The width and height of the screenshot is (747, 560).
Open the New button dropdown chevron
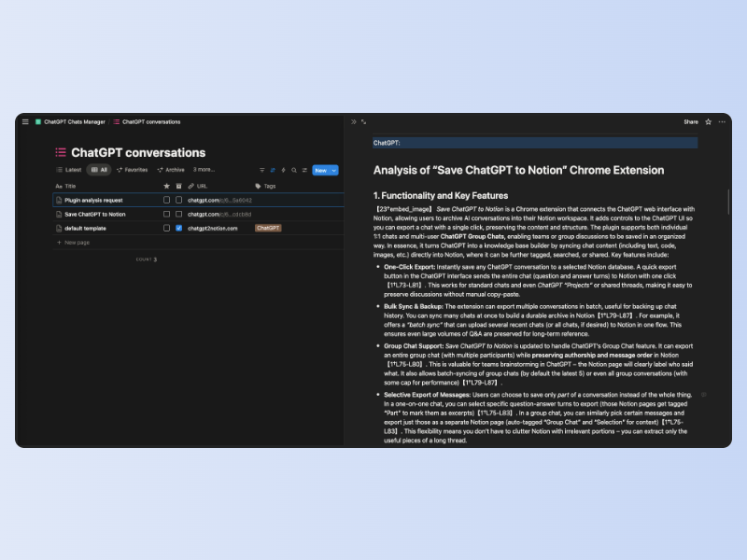click(334, 170)
